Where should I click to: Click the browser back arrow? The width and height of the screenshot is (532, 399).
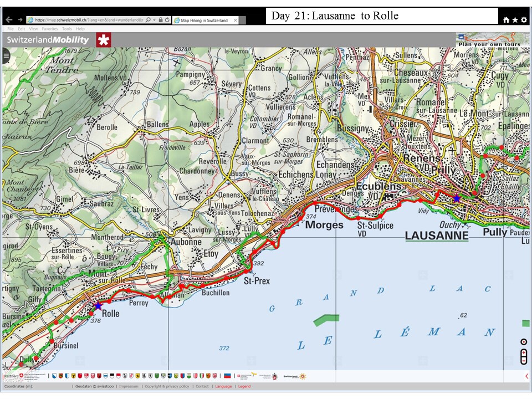[9, 20]
